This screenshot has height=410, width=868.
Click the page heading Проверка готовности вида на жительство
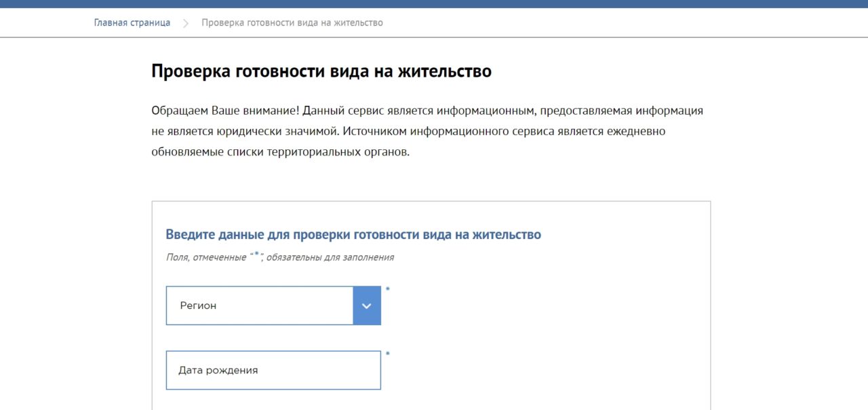tap(321, 71)
